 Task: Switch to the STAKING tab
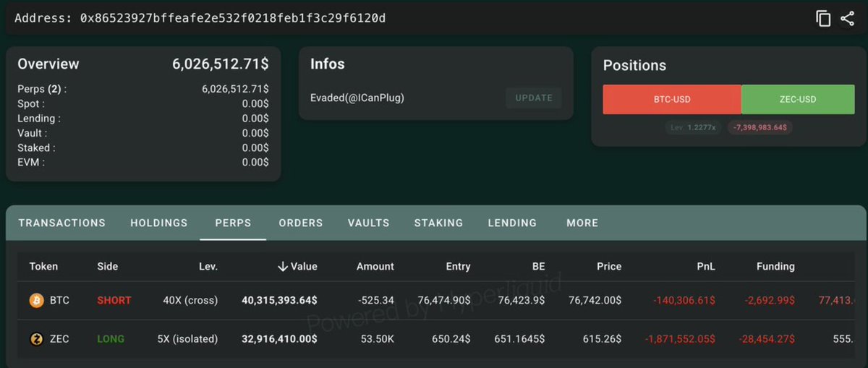(x=438, y=223)
